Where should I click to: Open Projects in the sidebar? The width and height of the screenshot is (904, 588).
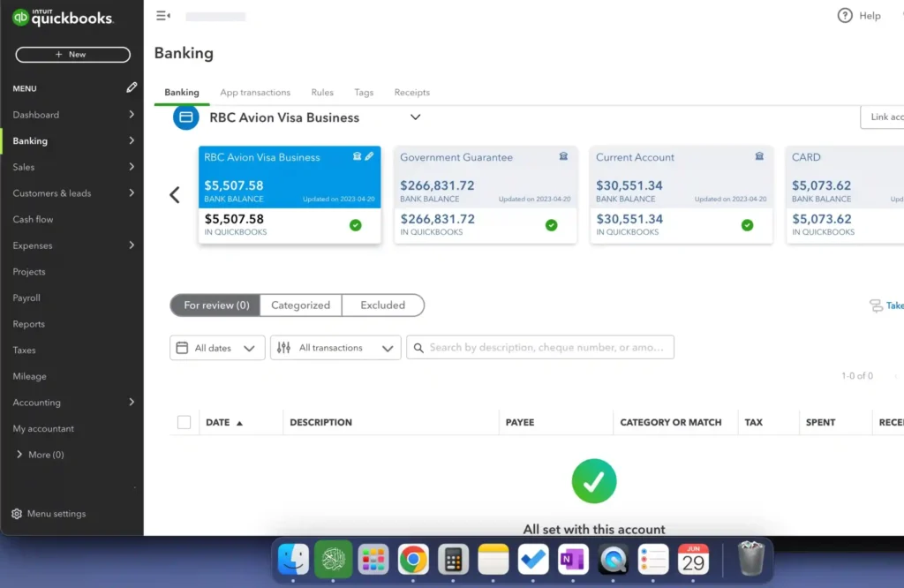coord(29,272)
